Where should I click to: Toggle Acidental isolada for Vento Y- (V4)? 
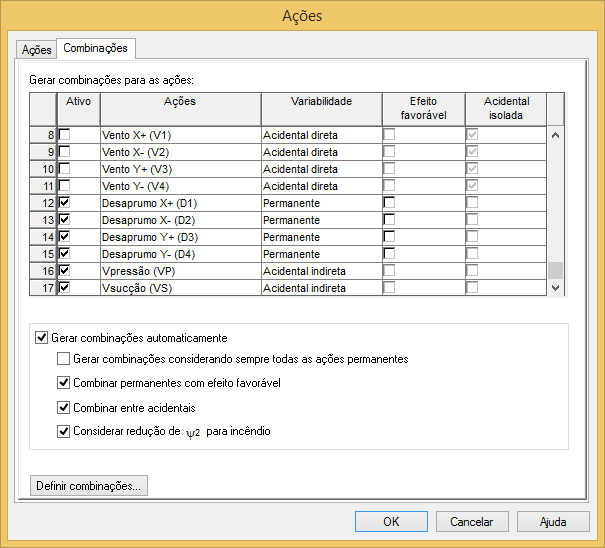[x=472, y=186]
